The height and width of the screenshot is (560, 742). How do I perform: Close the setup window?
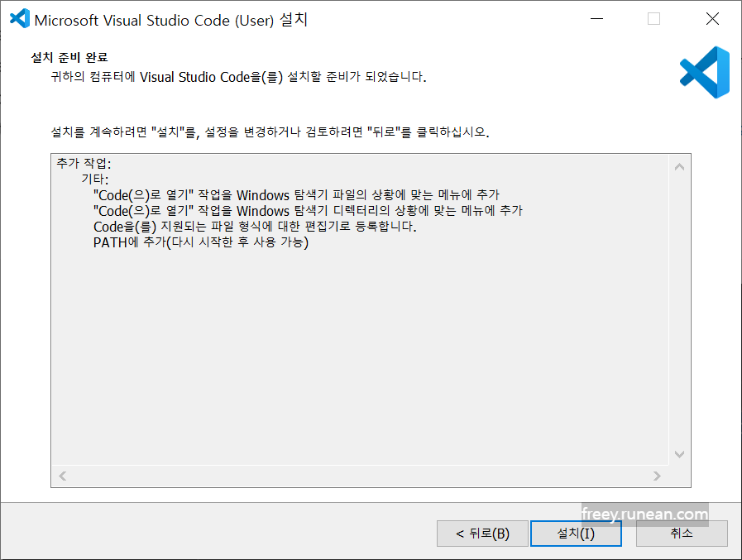(x=712, y=19)
